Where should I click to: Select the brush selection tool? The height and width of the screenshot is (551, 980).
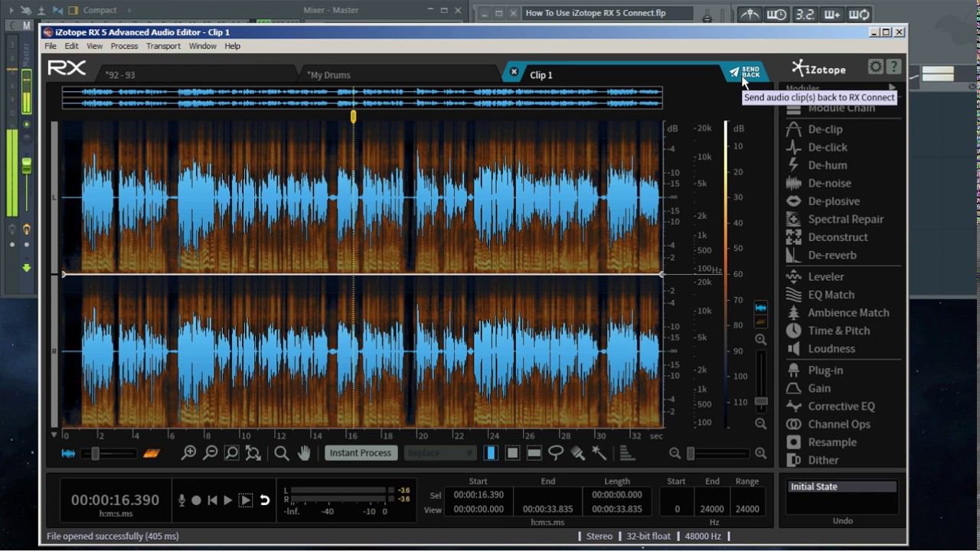[x=578, y=453]
